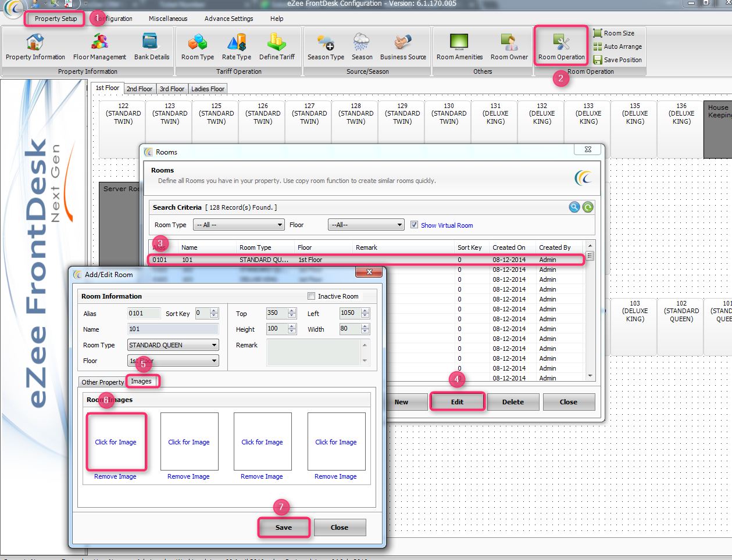732x560 pixels.
Task: Open Room Type filter dropdown in Rooms
Action: click(x=239, y=225)
